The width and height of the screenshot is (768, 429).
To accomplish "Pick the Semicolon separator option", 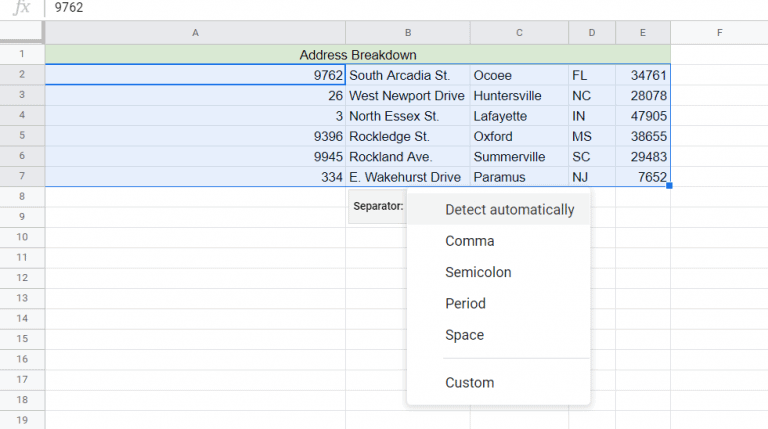I will pyautogui.click(x=478, y=272).
